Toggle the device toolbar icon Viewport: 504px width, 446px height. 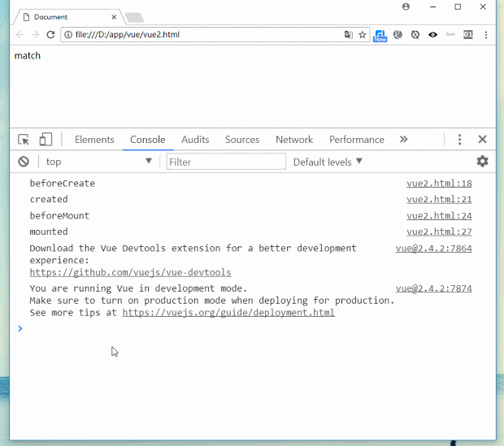point(46,140)
